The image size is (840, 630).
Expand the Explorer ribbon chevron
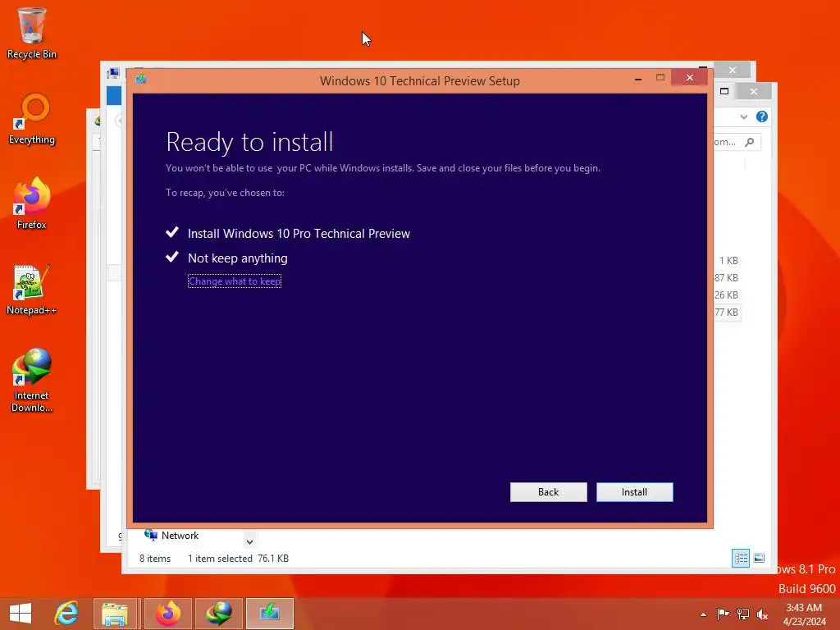[743, 116]
